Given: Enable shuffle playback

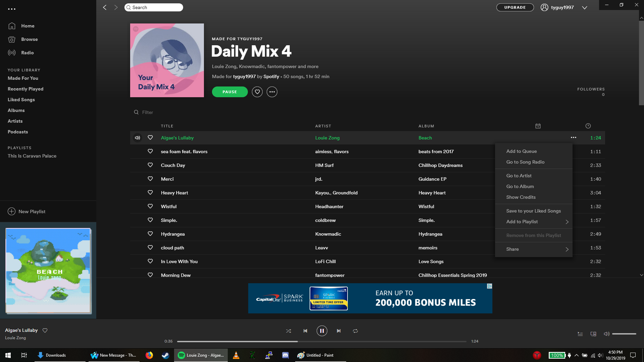Looking at the screenshot, I should [288, 331].
